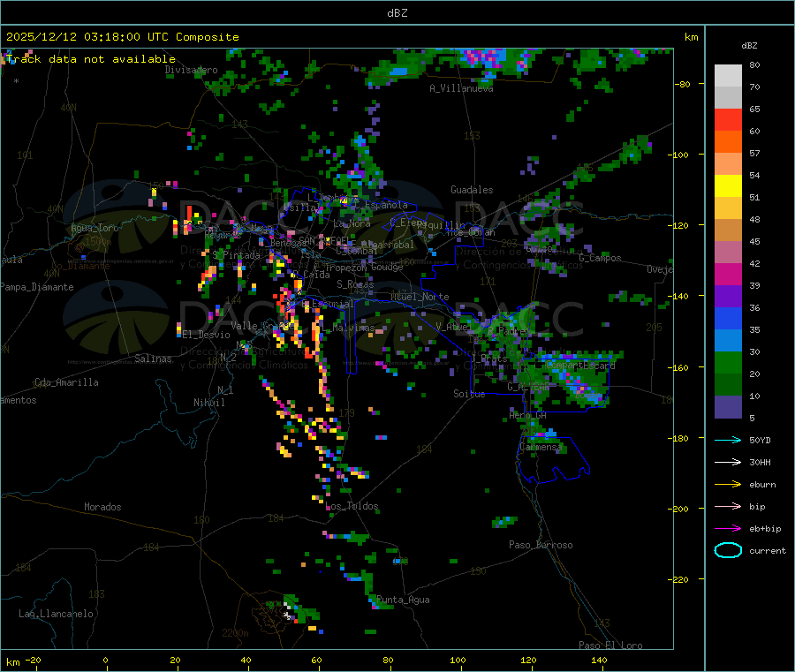Click the '2025/12/12 03:18:00 UTC Composite' timestamp
Screen dimensions: 795x672
[x=122, y=37]
